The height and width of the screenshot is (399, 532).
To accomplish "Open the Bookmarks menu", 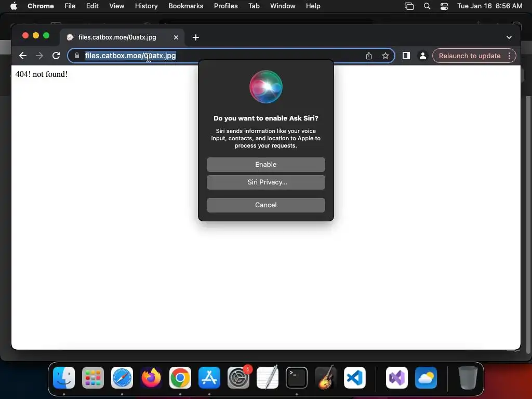I will (185, 6).
